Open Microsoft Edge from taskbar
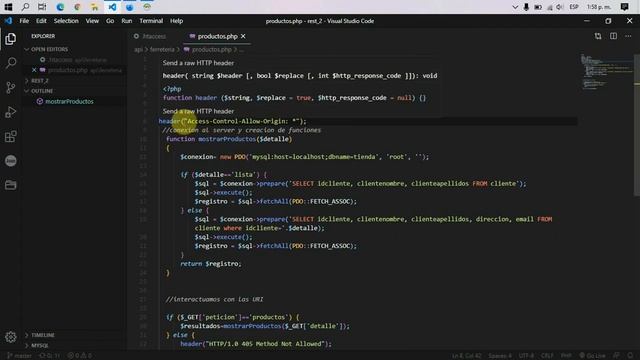The image size is (640, 360). click(x=60, y=7)
